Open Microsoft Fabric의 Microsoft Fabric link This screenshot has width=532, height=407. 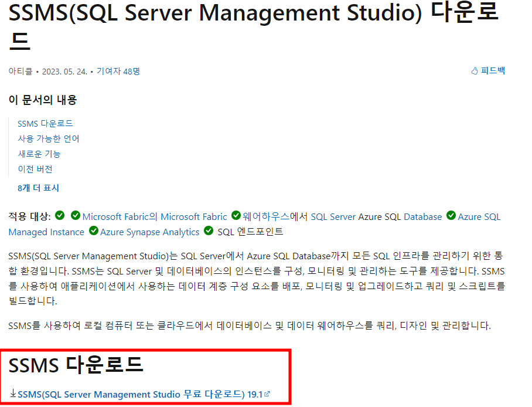coord(154,217)
